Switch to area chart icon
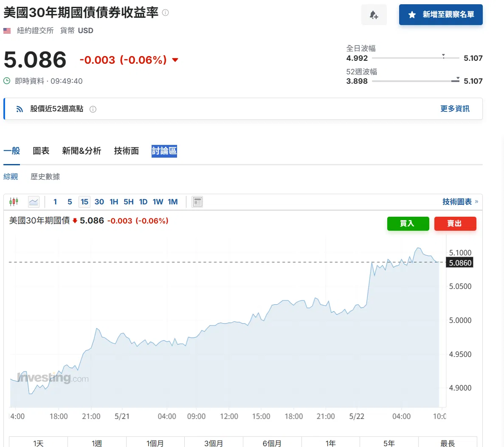 tap(34, 202)
